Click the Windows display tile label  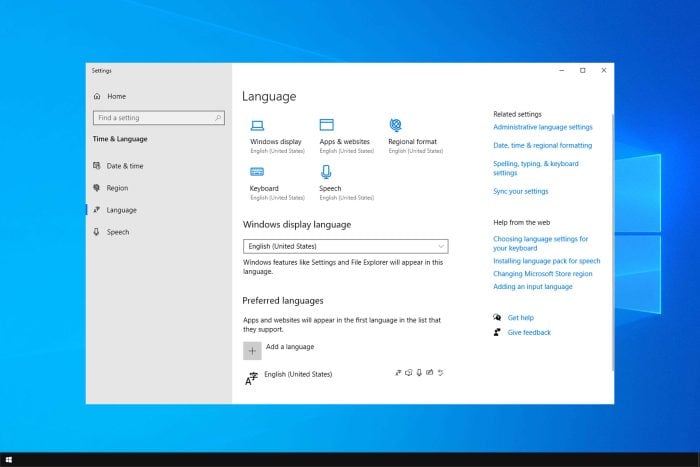[x=276, y=142]
